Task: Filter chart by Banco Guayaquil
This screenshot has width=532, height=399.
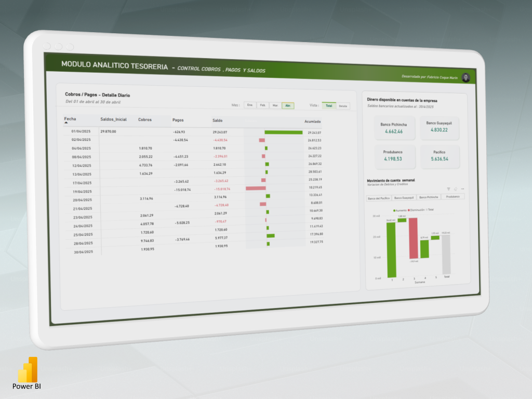Action: click(x=404, y=197)
